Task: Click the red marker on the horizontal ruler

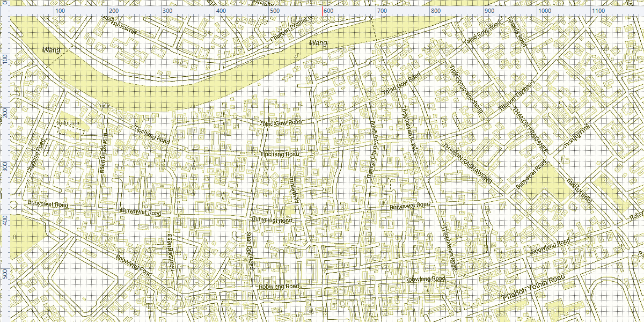Action: point(322,11)
